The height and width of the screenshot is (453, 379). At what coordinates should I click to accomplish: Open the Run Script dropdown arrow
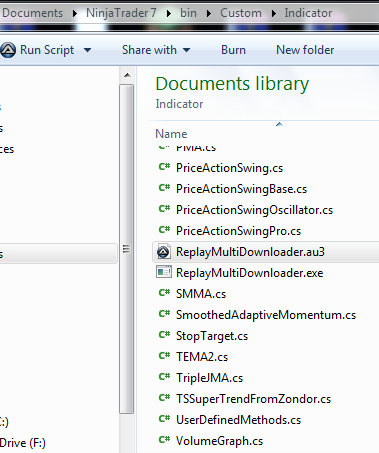click(x=87, y=50)
